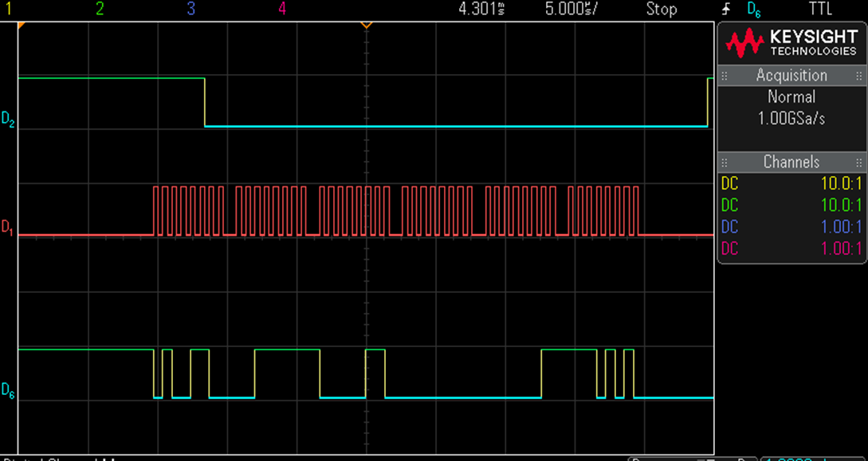The width and height of the screenshot is (868, 461).
Task: Click the green channel 2 label
Action: (100, 9)
